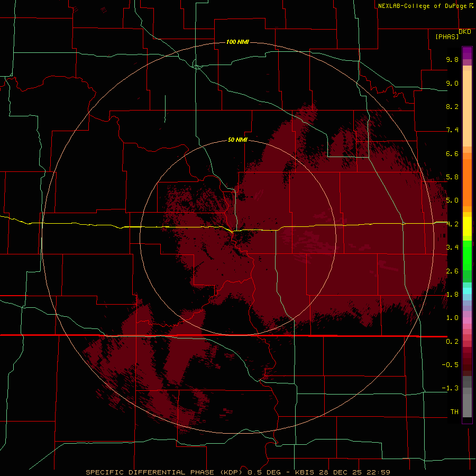Click the SPECIFIC DIFFERENTIAL PHASE (KDP) caption

[166, 472]
